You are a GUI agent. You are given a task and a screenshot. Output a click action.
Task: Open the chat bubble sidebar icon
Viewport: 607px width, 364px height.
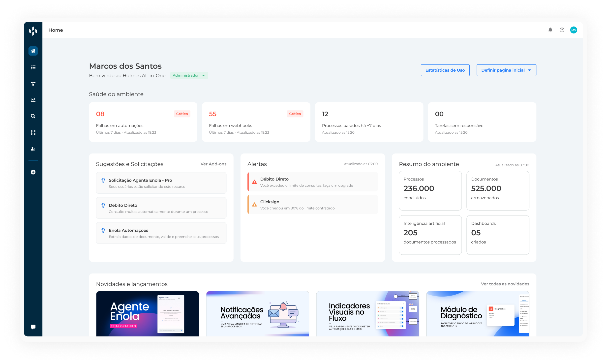(x=33, y=327)
